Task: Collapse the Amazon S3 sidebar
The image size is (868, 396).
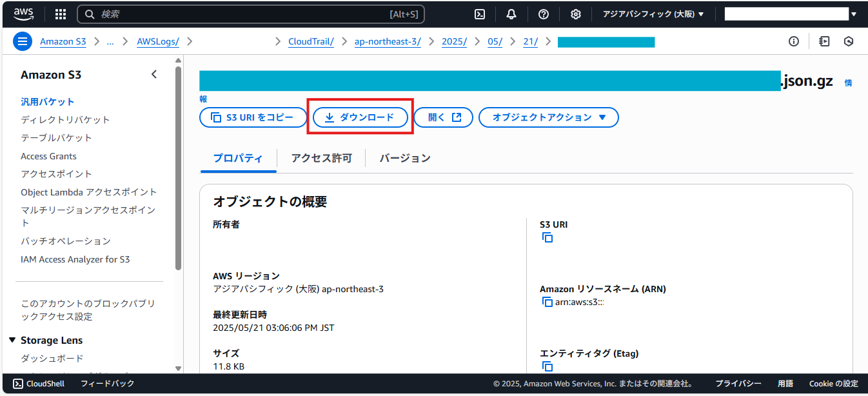Action: 154,75
